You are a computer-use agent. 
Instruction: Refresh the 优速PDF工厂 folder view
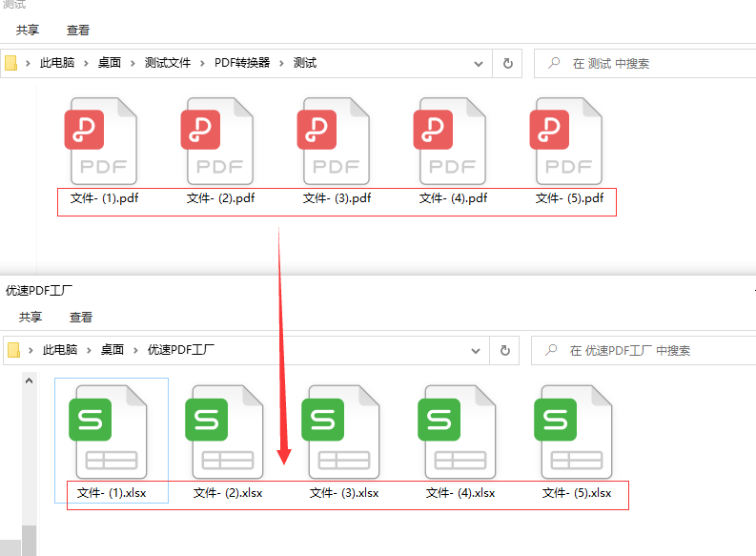[x=505, y=350]
